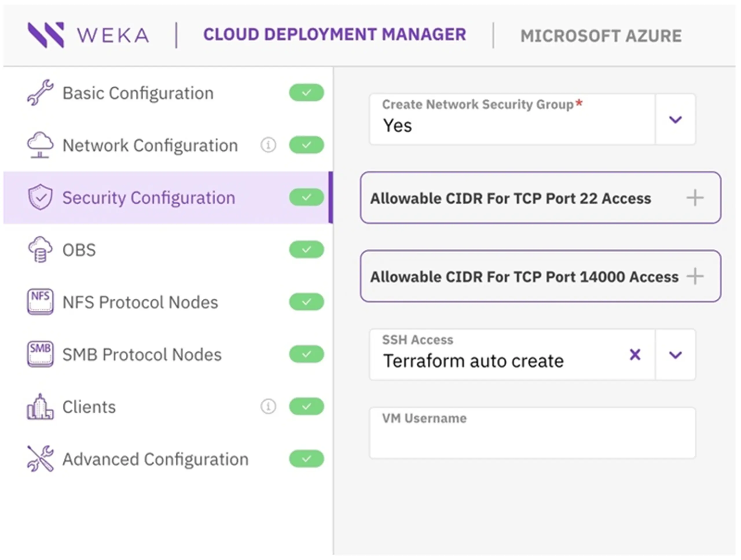
Task: Toggle the Clients status switch
Action: 307,406
